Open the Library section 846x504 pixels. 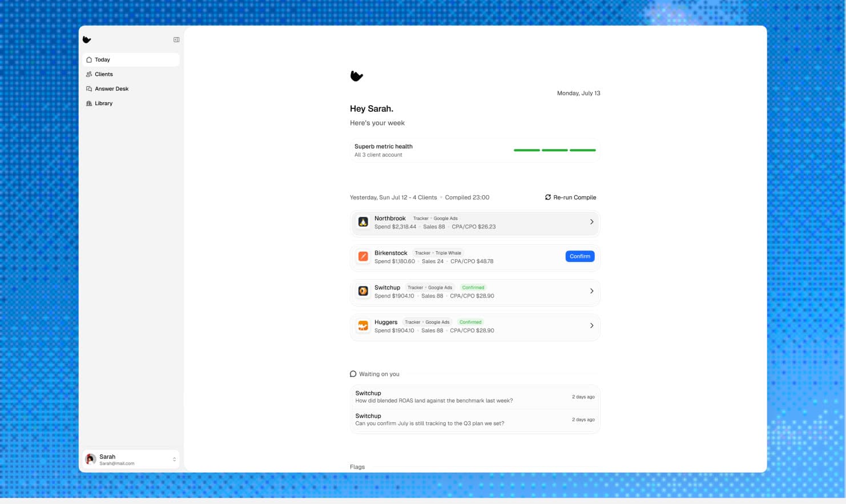[131, 103]
